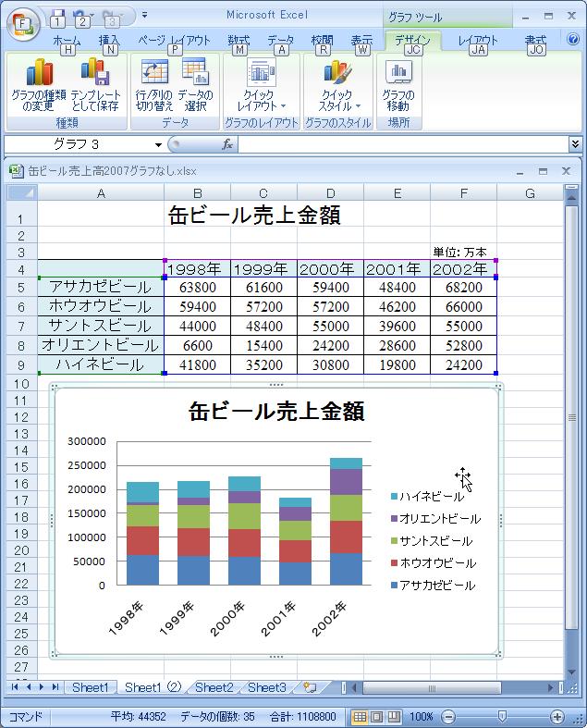Click legend entry オリエントビール
This screenshot has height=728, width=587.
(x=435, y=519)
